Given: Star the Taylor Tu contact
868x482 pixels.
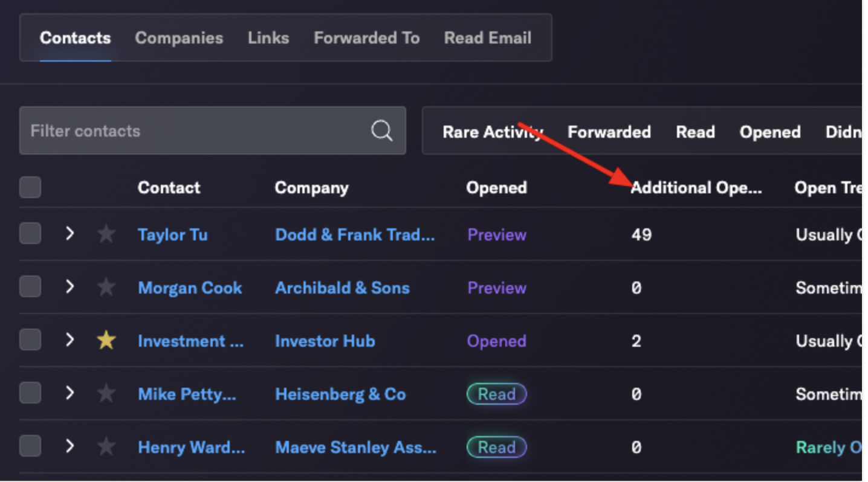Looking at the screenshot, I should coord(106,234).
